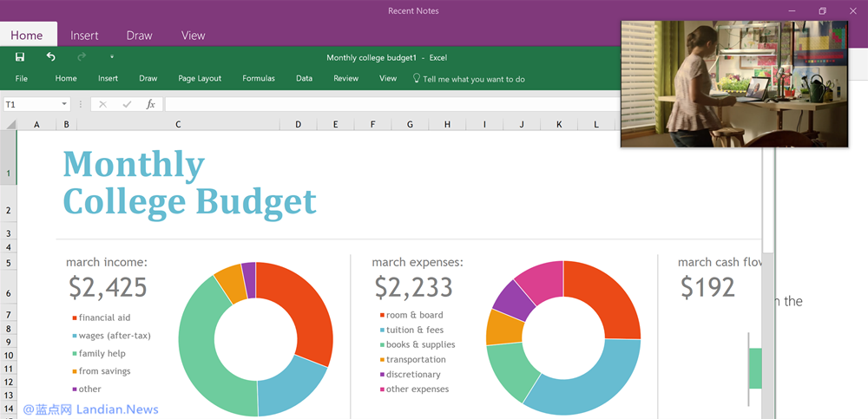Open the Page Layout ribbon tab

pos(200,78)
